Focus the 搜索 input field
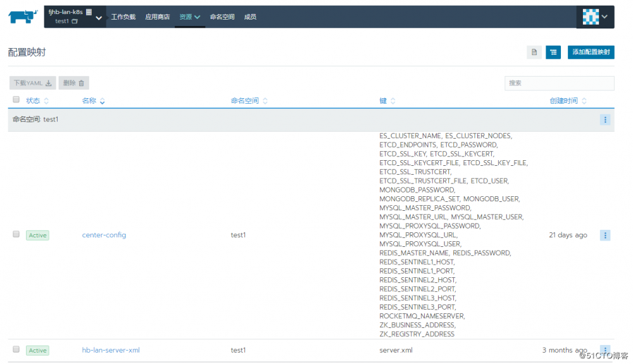This screenshot has width=633, height=364. (x=559, y=83)
